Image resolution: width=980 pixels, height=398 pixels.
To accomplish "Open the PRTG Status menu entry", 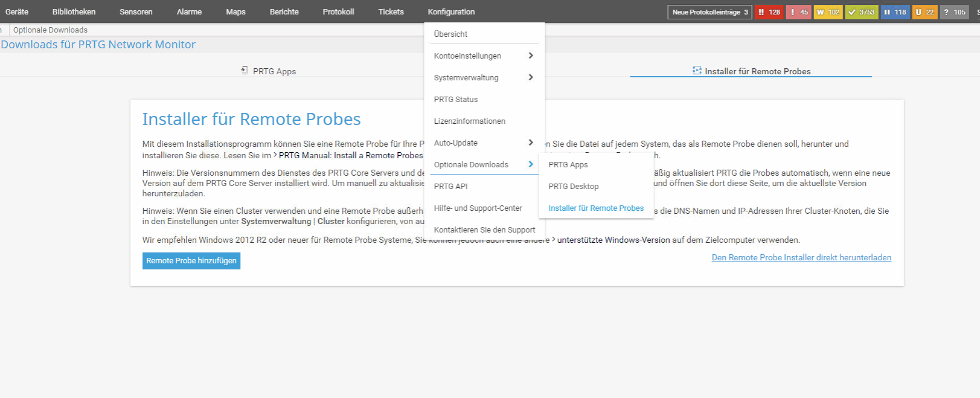I will point(455,100).
